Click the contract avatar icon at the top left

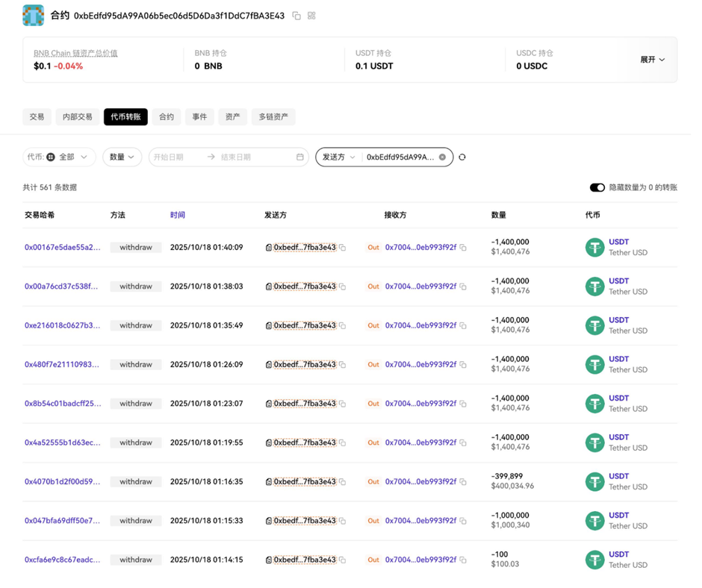point(34,15)
